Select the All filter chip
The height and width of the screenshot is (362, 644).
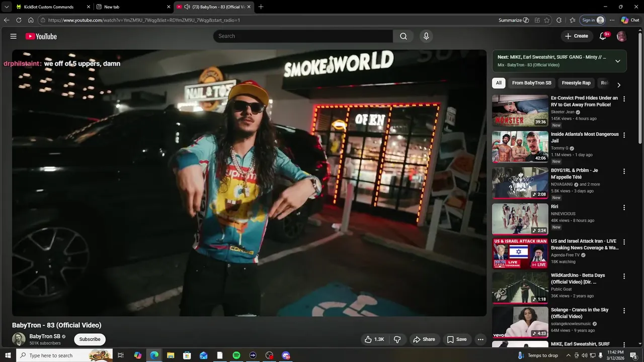coord(499,83)
